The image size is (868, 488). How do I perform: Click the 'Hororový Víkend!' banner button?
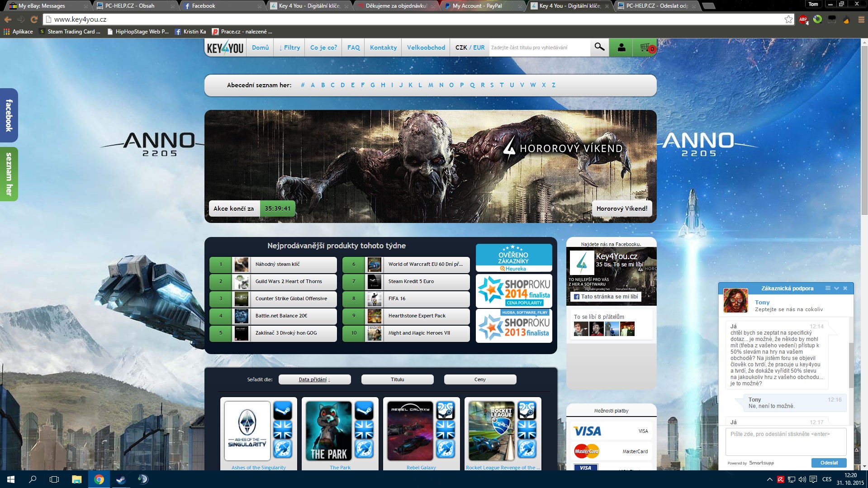[622, 208]
